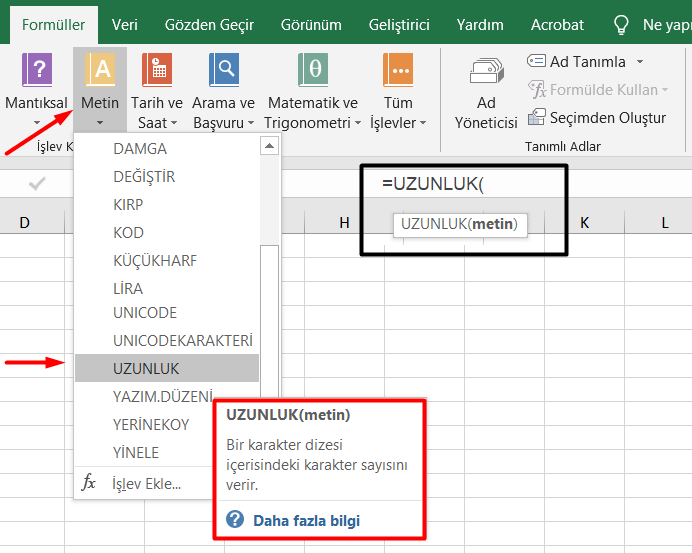Click the Seçimden Oluştur grid icon
692x553 pixels.
coord(537,117)
